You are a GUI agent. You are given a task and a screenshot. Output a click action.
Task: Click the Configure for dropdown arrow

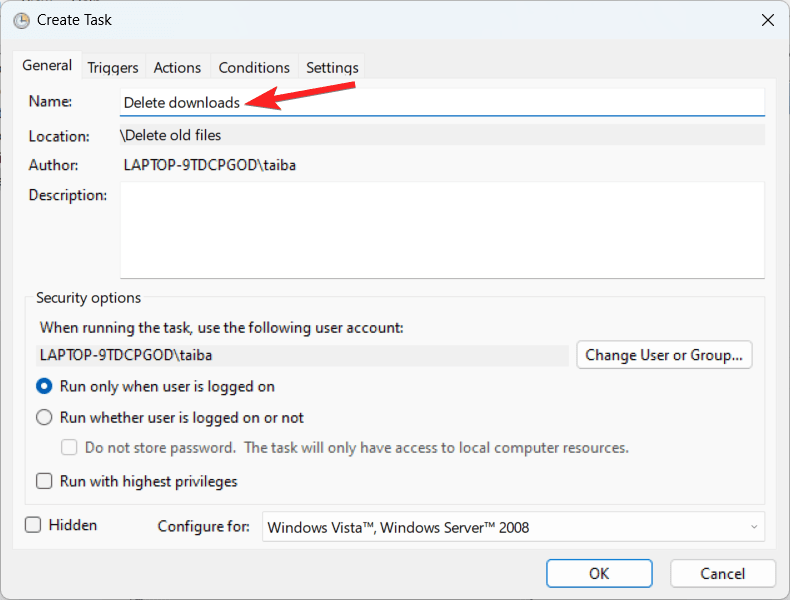[x=753, y=527]
